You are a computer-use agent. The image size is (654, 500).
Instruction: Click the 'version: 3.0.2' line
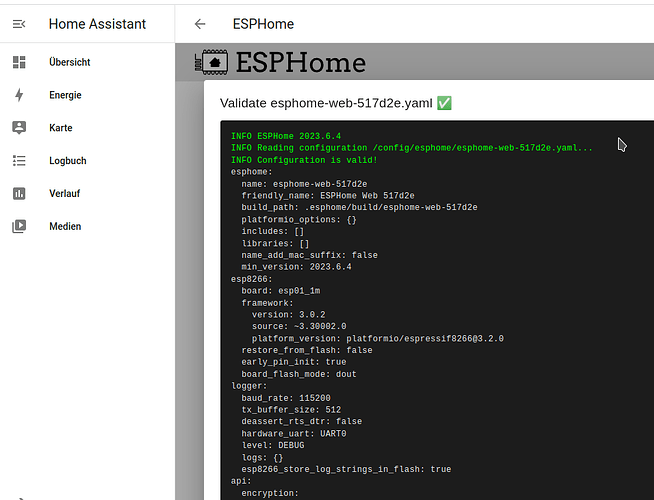click(289, 314)
